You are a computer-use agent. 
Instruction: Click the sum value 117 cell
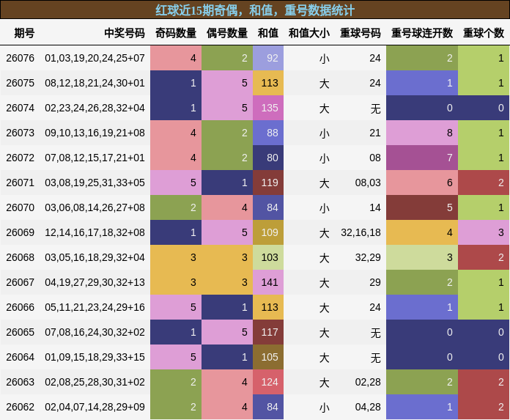tap(268, 332)
